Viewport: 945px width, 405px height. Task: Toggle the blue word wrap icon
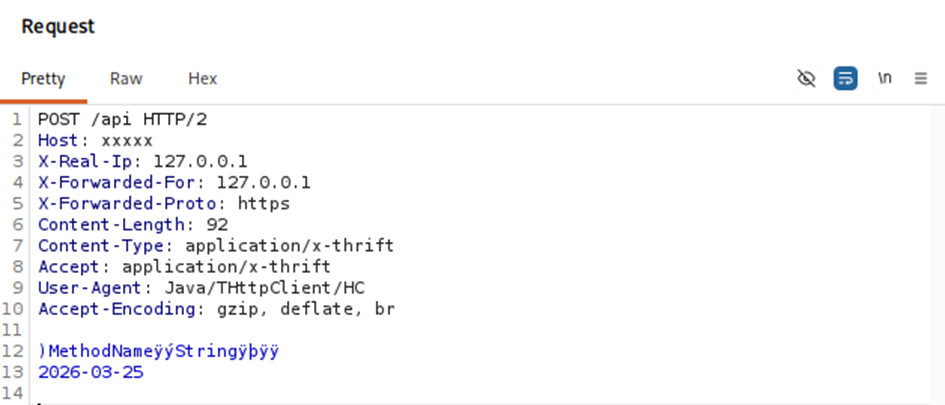(846, 78)
